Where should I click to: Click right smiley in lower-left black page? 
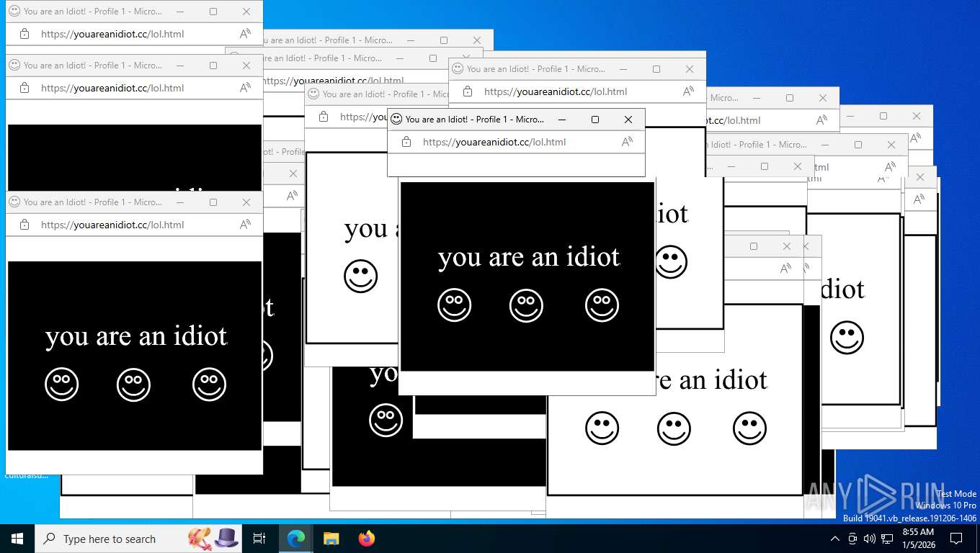[210, 385]
